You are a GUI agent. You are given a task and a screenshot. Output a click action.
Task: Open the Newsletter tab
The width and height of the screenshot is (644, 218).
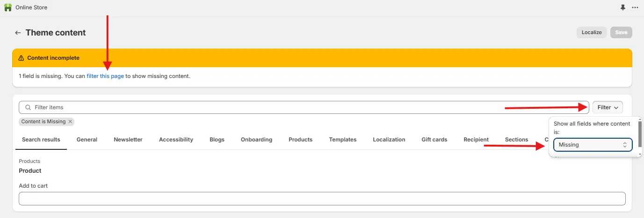(128, 140)
